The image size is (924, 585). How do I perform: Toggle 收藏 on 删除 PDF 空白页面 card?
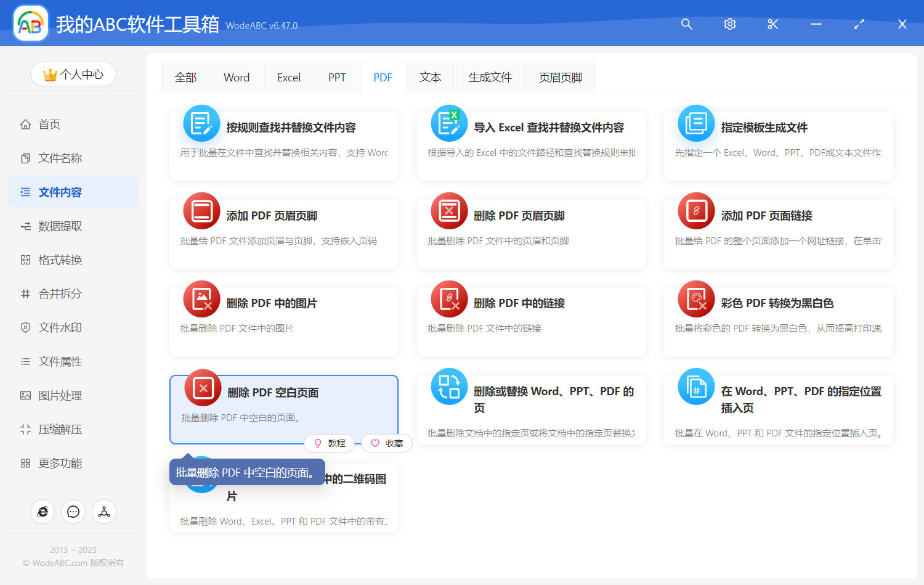click(386, 443)
